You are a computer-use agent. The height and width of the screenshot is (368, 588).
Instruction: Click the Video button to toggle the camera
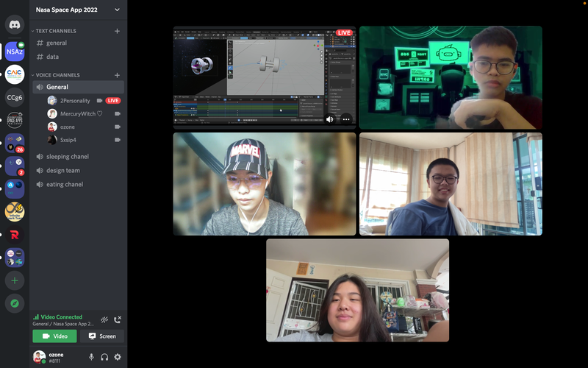pos(54,336)
